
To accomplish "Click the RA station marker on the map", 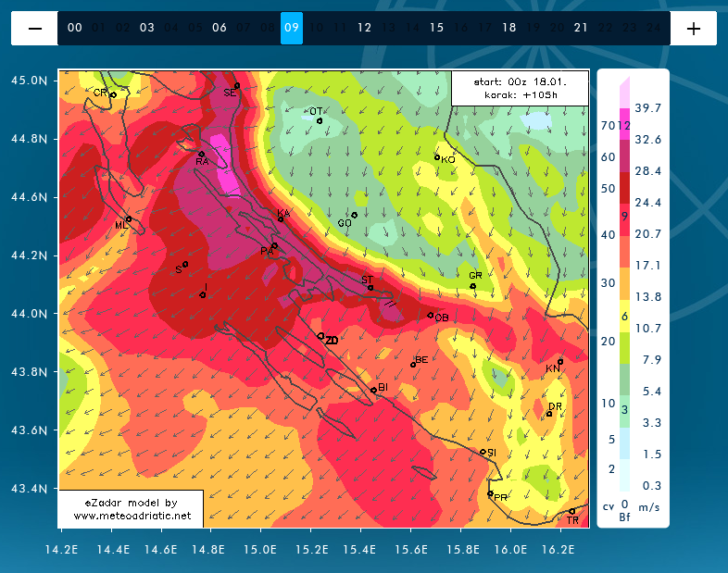I will pyautogui.click(x=202, y=154).
